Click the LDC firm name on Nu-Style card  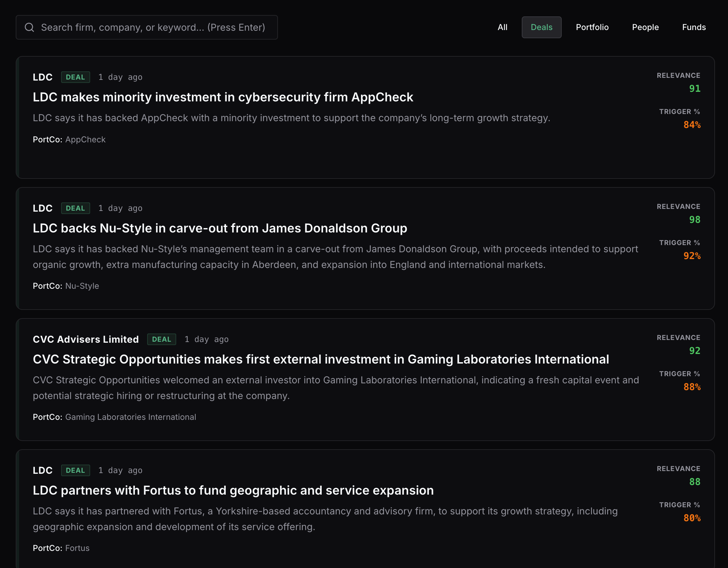[x=43, y=208]
